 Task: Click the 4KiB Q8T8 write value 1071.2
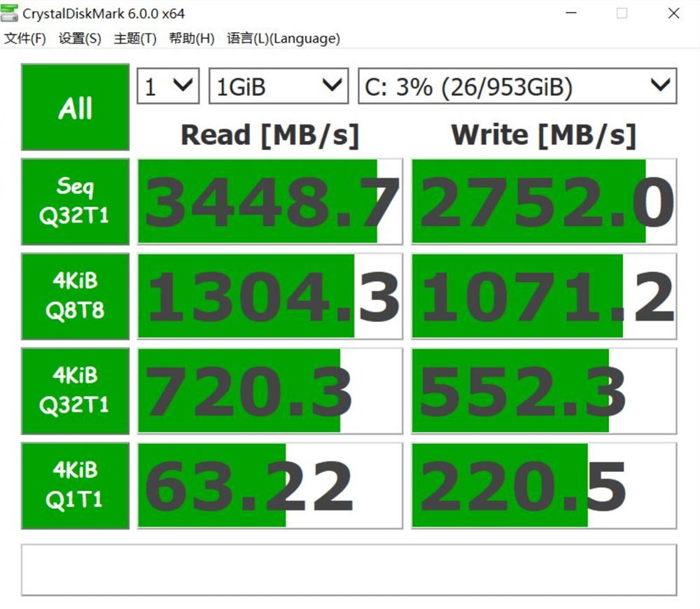pos(544,296)
